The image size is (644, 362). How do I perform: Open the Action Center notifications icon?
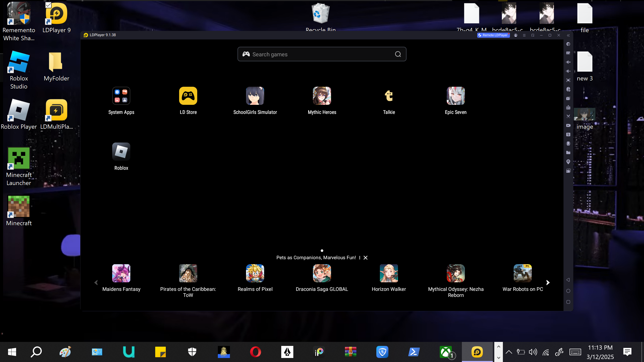(x=627, y=352)
